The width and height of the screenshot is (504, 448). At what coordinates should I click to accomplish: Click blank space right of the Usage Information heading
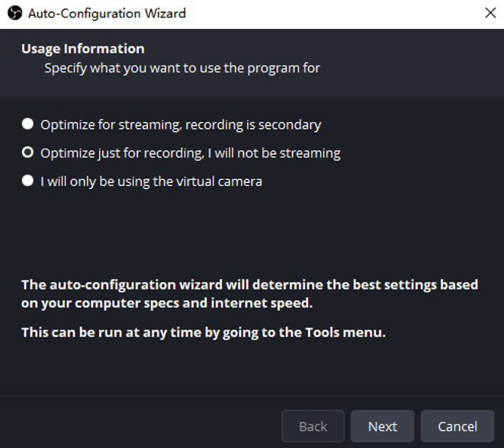[328, 49]
